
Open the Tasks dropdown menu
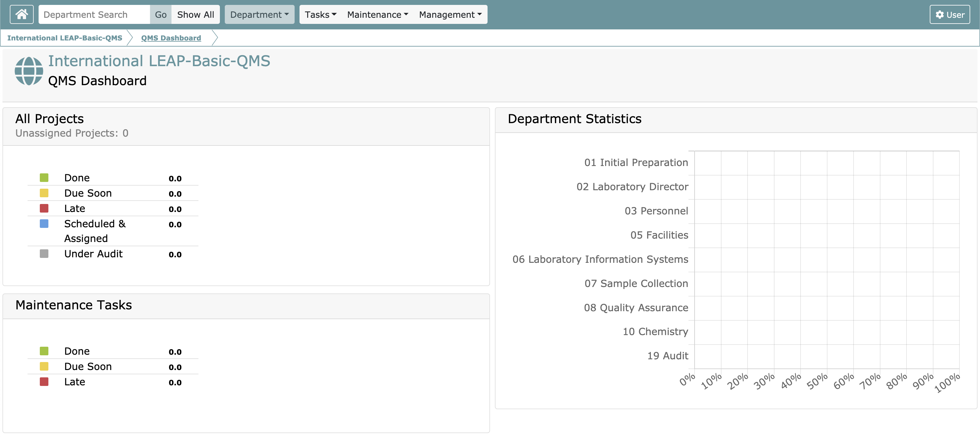coord(320,14)
